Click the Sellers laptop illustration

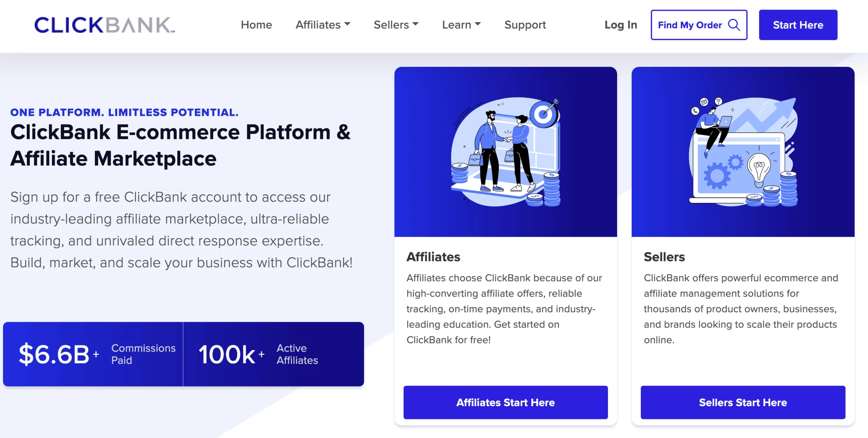(x=743, y=152)
